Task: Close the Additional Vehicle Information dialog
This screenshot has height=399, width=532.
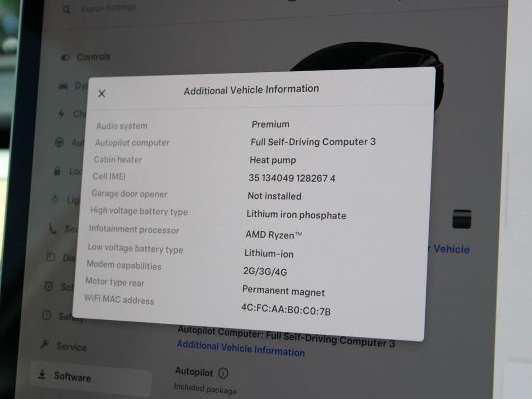Action: tap(102, 93)
